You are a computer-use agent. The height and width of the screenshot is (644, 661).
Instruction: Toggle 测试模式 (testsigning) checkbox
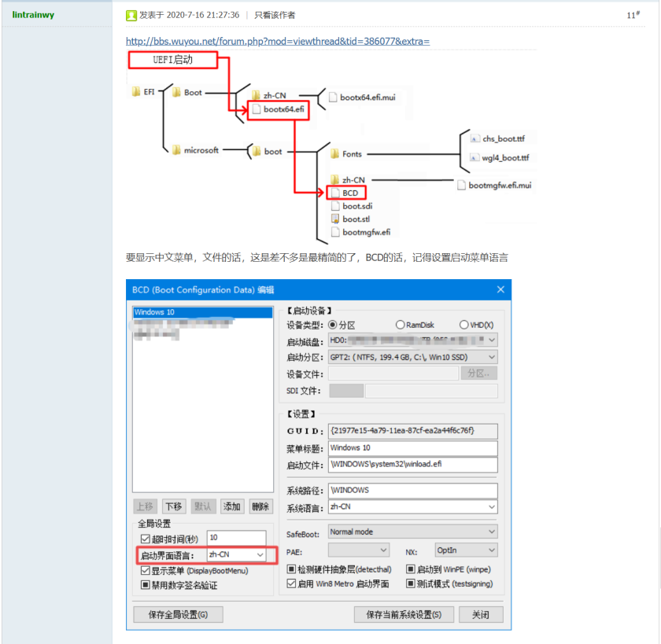(410, 583)
